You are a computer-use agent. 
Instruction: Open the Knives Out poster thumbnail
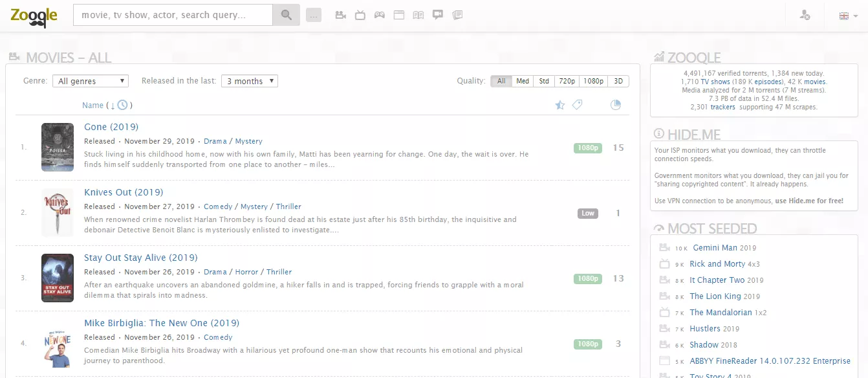pyautogui.click(x=58, y=212)
